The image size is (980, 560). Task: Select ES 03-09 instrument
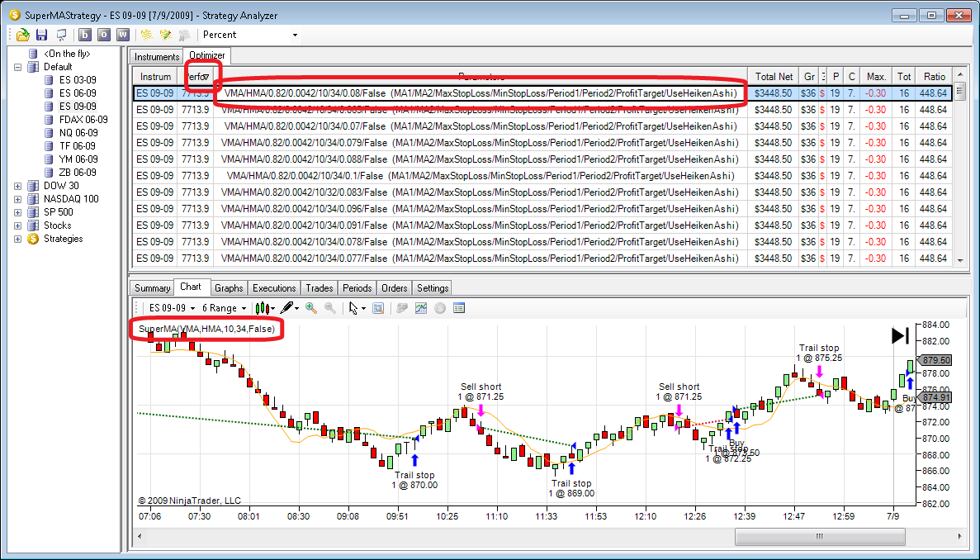click(78, 80)
